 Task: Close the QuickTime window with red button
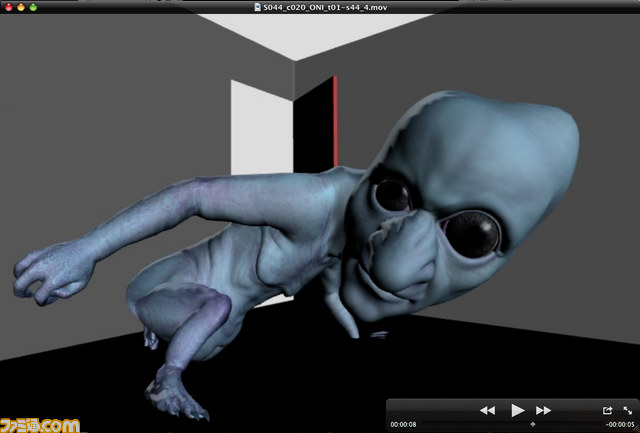[x=9, y=7]
